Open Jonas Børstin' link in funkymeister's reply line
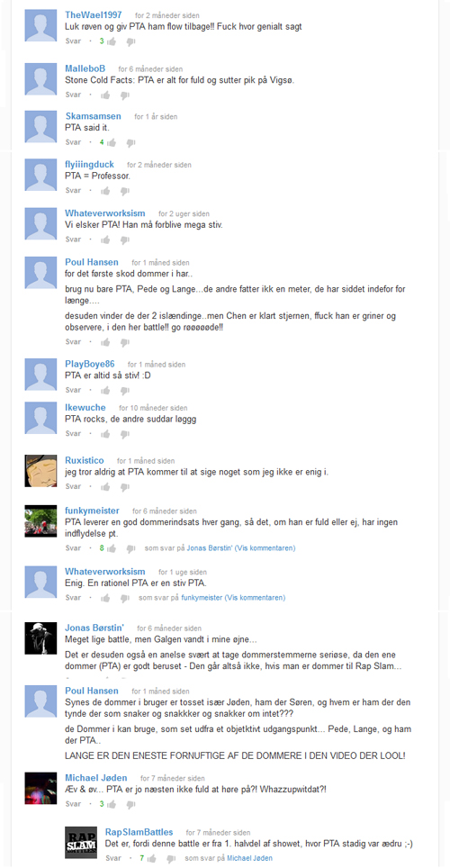Screen dimensions: 450x868 (x=210, y=548)
